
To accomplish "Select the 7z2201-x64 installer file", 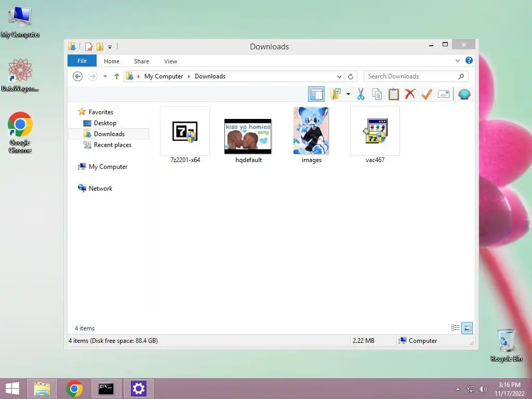I will point(185,136).
